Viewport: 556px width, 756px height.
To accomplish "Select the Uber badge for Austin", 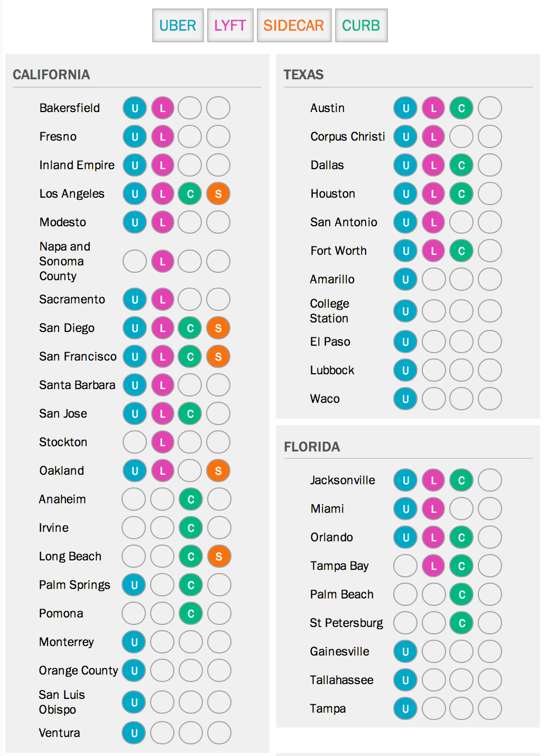I will pyautogui.click(x=405, y=108).
